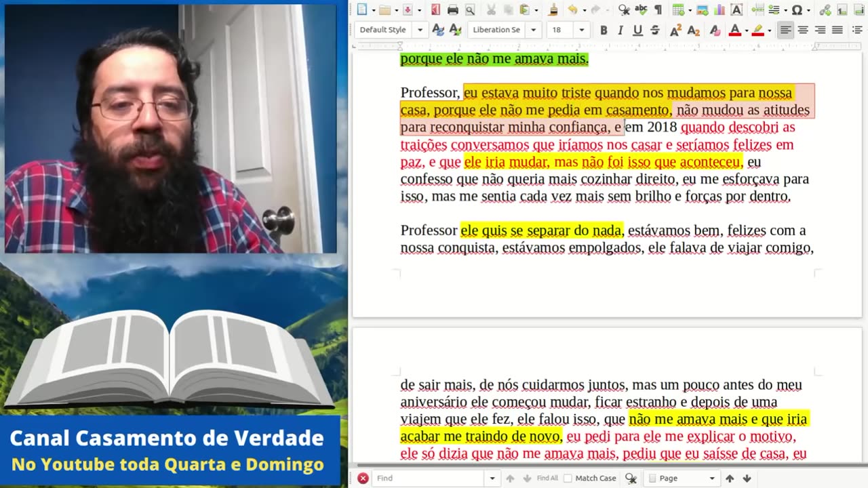Image resolution: width=868 pixels, height=488 pixels.
Task: Insert a field
Action: click(x=773, y=9)
